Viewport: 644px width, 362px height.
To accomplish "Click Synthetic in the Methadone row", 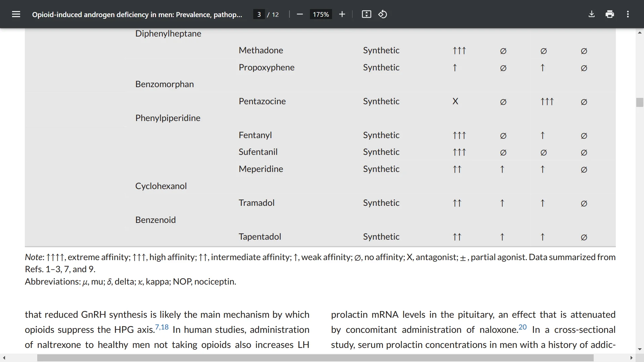I will [x=381, y=50].
